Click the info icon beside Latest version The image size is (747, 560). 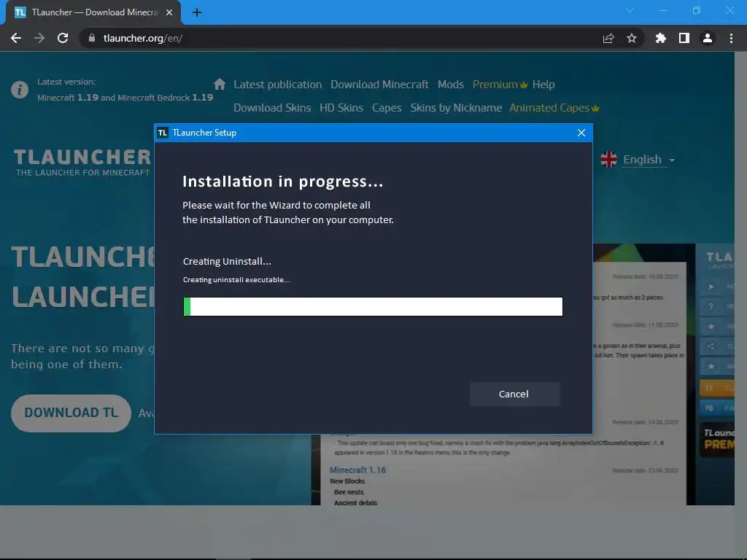pyautogui.click(x=20, y=89)
